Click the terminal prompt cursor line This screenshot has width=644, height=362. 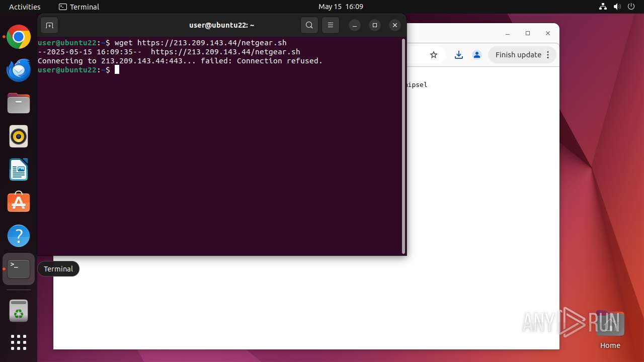click(x=78, y=70)
